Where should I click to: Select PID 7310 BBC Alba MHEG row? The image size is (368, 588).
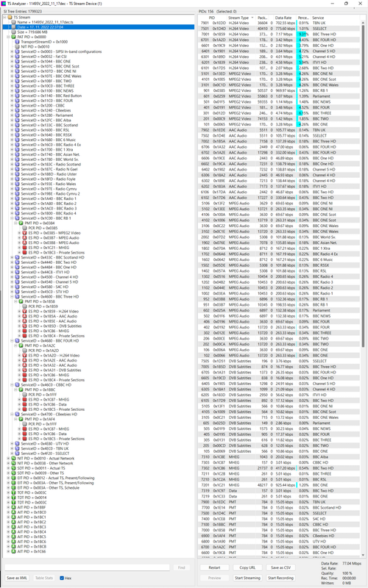pos(280,456)
